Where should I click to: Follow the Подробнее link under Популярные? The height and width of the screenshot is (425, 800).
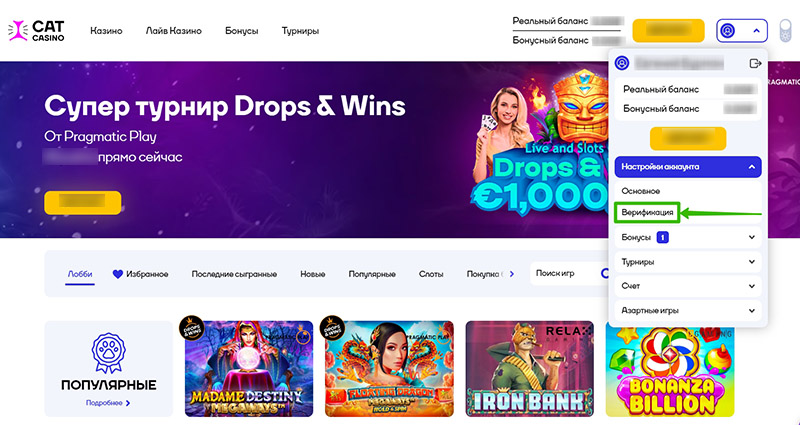108,403
